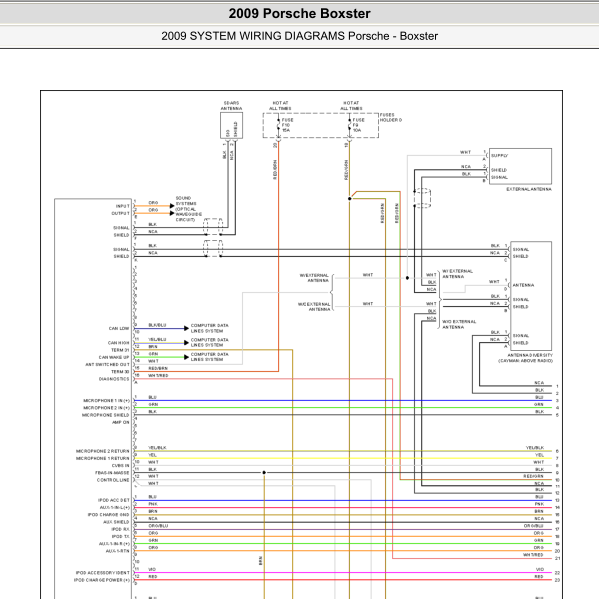Click the magenta VIO wire for iPod accessory ident
The height and width of the screenshot is (599, 599).
[x=343, y=573]
